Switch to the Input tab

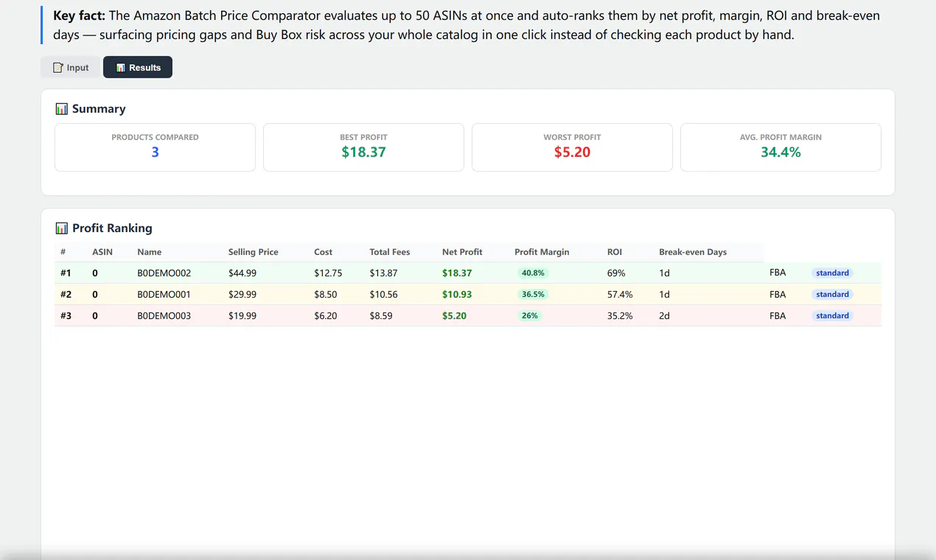click(x=71, y=68)
